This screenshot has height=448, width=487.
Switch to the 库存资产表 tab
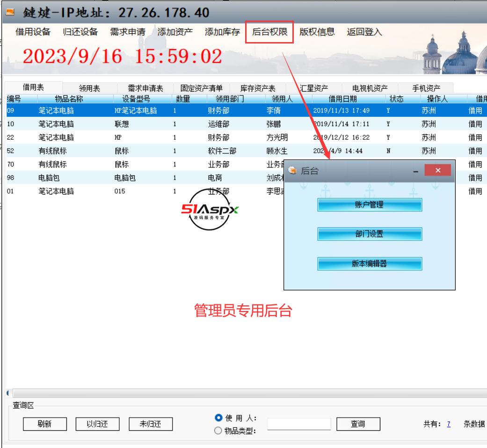click(258, 88)
